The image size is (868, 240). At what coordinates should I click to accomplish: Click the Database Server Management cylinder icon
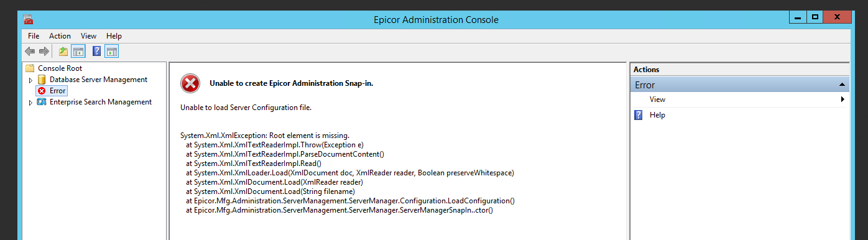(42, 80)
